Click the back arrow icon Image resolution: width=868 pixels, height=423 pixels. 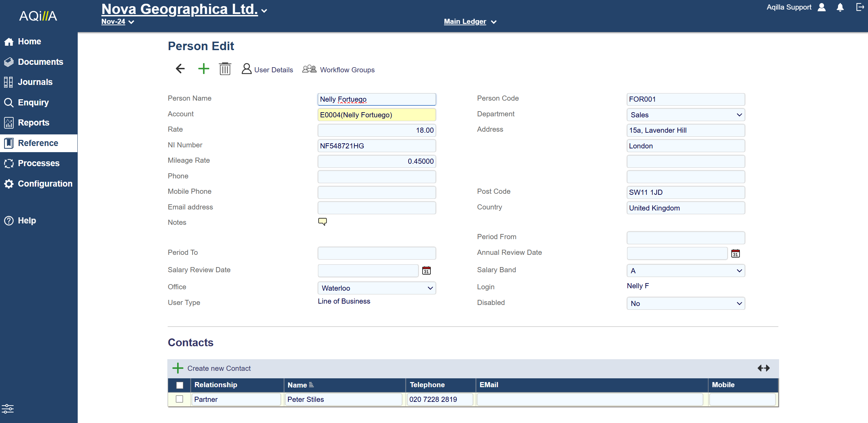[180, 69]
